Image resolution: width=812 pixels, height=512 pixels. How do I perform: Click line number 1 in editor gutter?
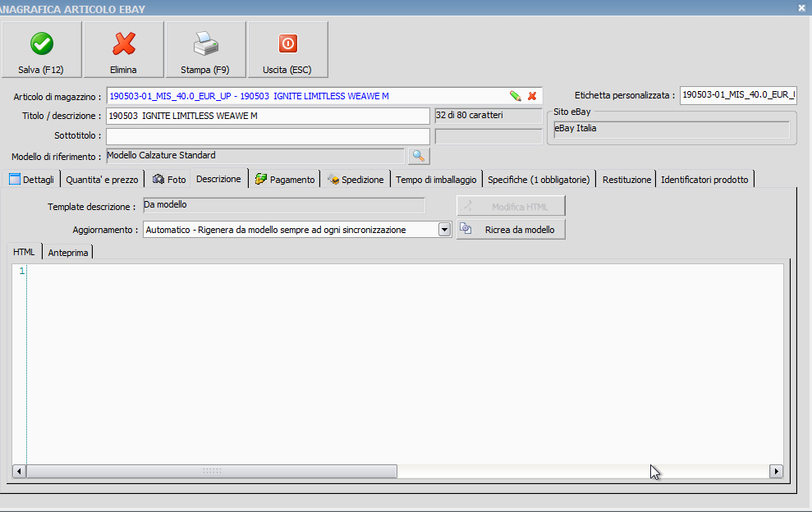pyautogui.click(x=21, y=271)
